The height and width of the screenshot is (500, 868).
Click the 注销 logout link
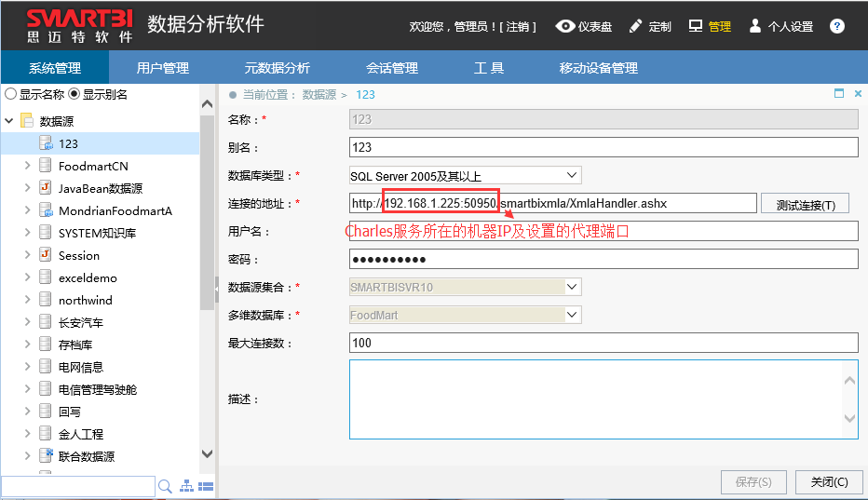[x=517, y=27]
